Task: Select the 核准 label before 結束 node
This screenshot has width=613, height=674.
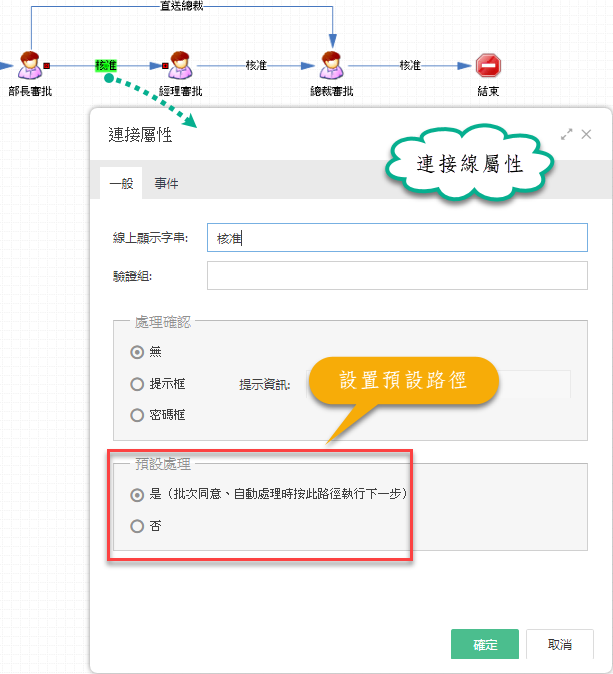Action: point(410,65)
